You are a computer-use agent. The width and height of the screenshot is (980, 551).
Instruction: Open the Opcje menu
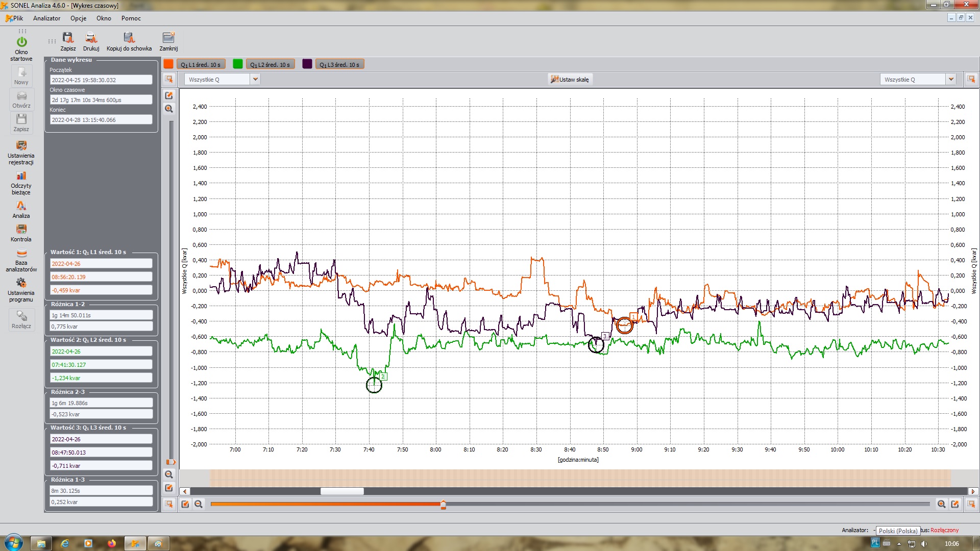tap(78, 18)
